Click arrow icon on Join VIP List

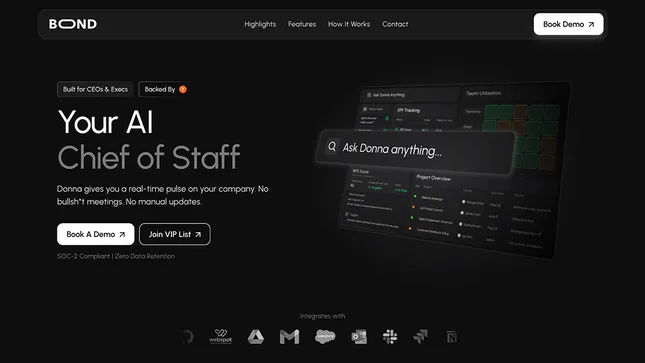point(198,235)
